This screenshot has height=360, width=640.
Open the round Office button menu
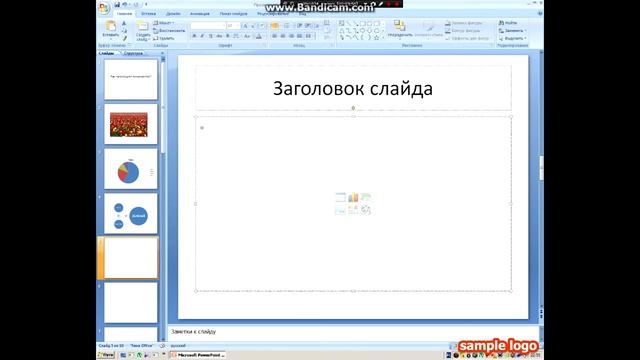pyautogui.click(x=104, y=8)
